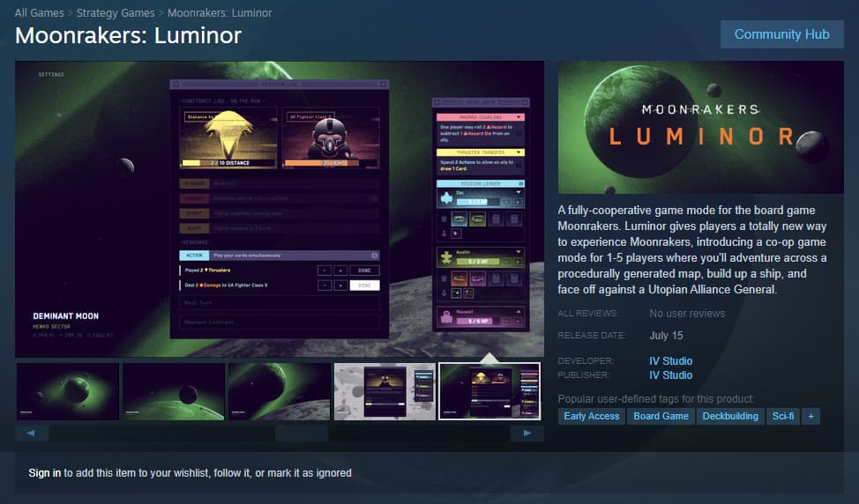Select the second dark moon thumbnail
Image resolution: width=859 pixels, height=504 pixels.
pos(174,391)
